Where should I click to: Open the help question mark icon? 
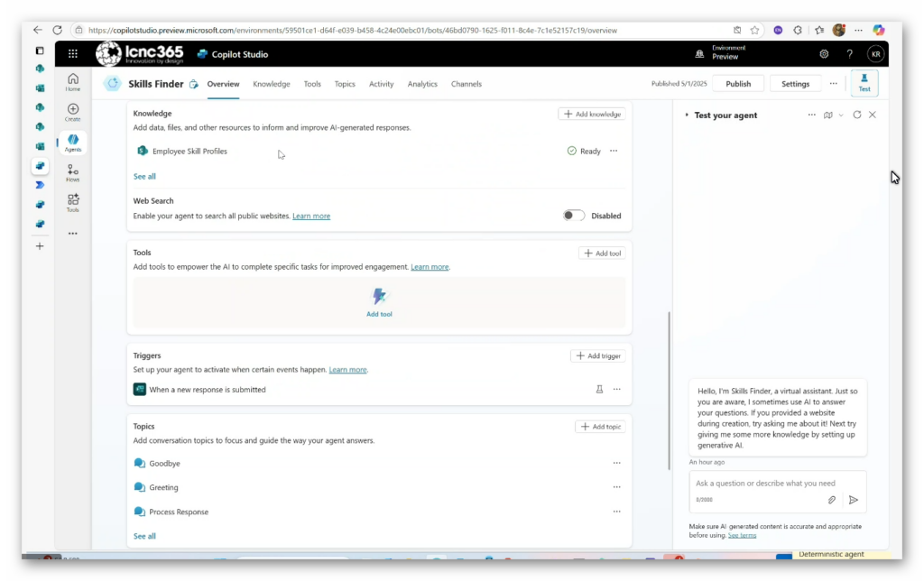tap(849, 53)
